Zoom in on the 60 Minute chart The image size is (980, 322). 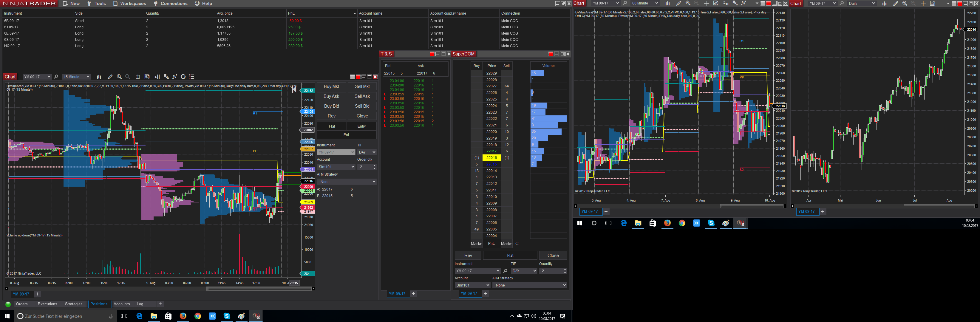[x=688, y=3]
